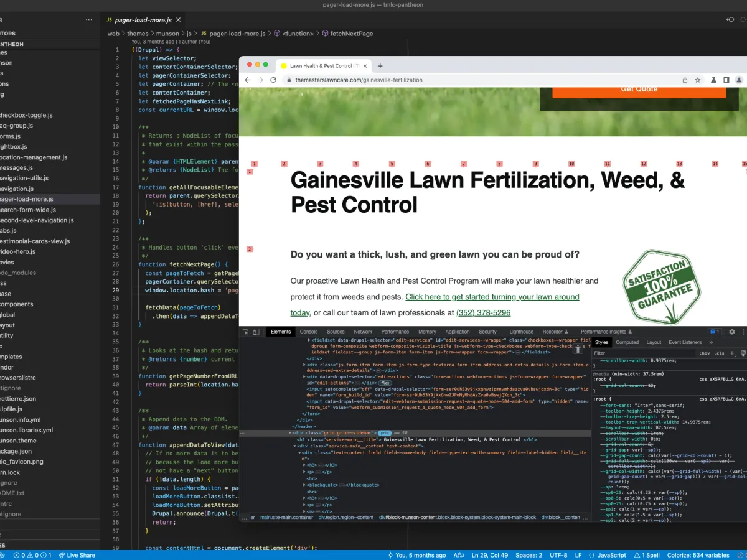747x560 pixels.
Task: Open DevTools settings gear
Action: [x=732, y=332]
